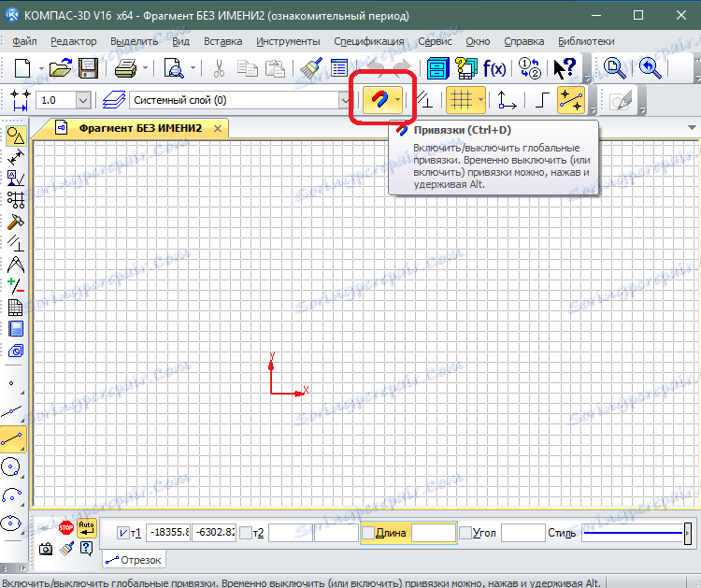Open the Редактор menu
This screenshot has height=588, width=701.
pyautogui.click(x=73, y=41)
